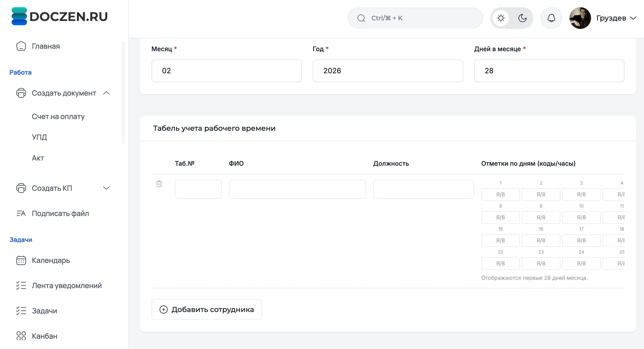The width and height of the screenshot is (644, 349).
Task: Click the Добавить сотрудника button
Action: [x=206, y=310]
